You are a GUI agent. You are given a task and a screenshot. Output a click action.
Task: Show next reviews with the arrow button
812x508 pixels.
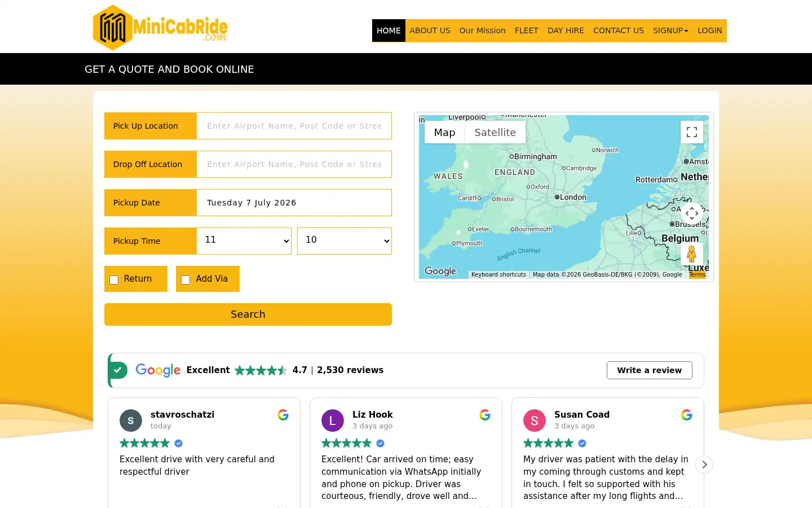tap(704, 465)
